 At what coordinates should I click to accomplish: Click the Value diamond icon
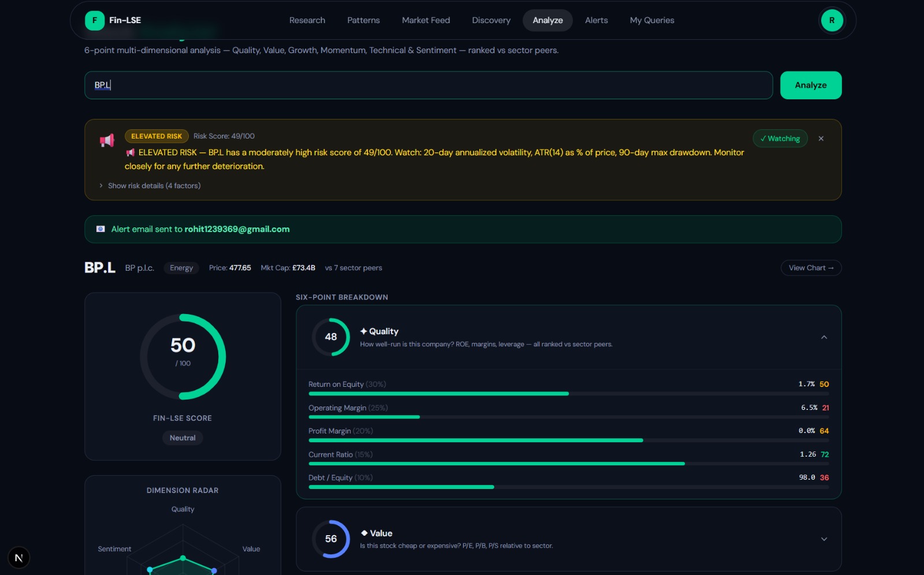[x=364, y=533]
